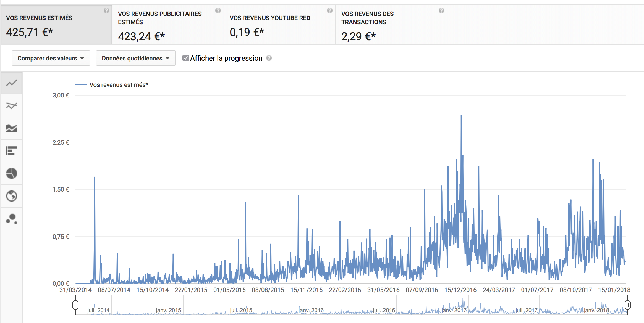
Task: Open help for revenus YouTube Red
Action: [330, 10]
